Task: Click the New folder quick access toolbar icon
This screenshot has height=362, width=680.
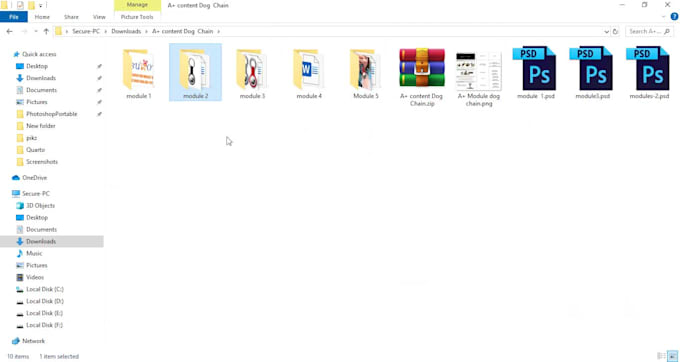Action: point(31,5)
